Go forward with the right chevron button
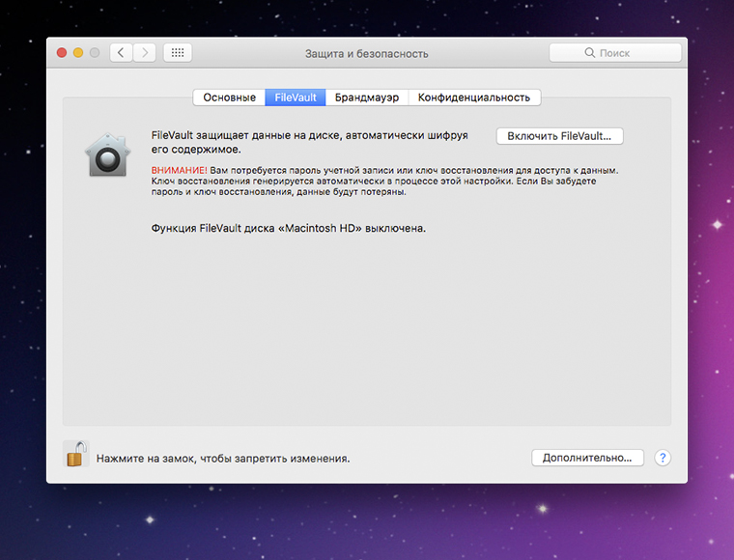Viewport: 734px width, 560px height. [x=145, y=53]
